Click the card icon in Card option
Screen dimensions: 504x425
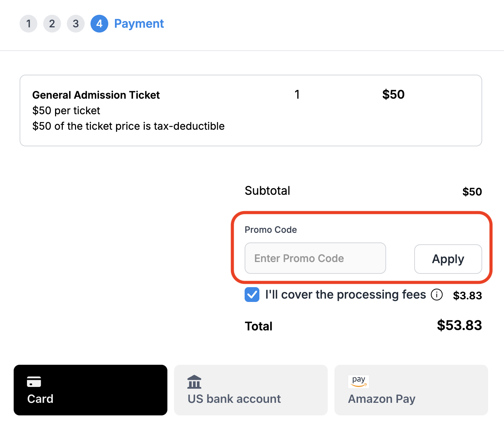[34, 381]
